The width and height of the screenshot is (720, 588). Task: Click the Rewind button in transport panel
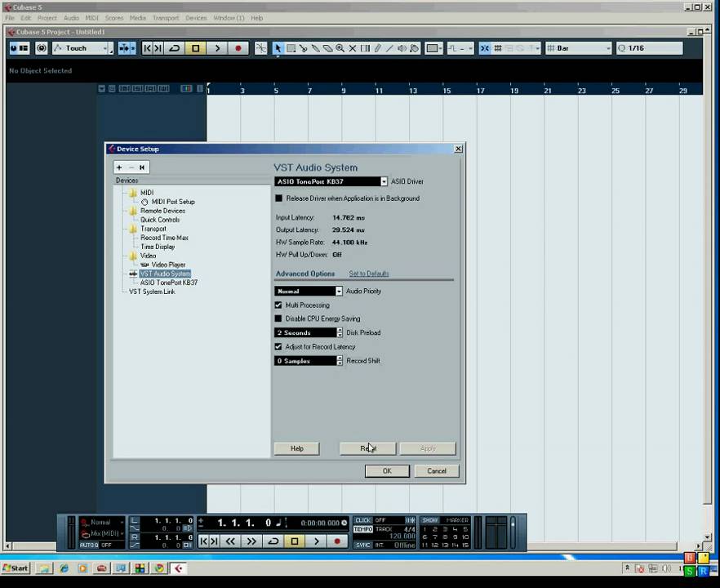pyautogui.click(x=230, y=541)
